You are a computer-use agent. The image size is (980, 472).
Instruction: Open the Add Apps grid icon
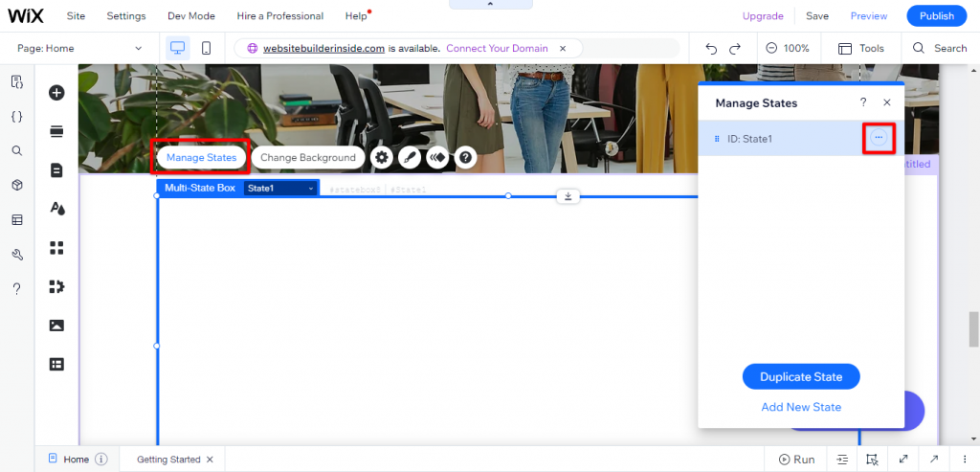pos(56,248)
